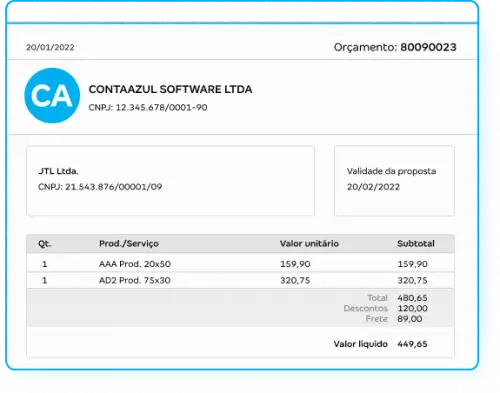Image resolution: width=500 pixels, height=393 pixels.
Task: Select product AD2 Prod. 75x30
Action: 135,280
